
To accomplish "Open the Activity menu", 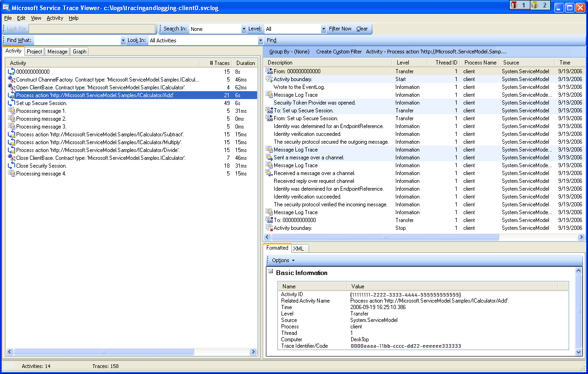I will [54, 18].
